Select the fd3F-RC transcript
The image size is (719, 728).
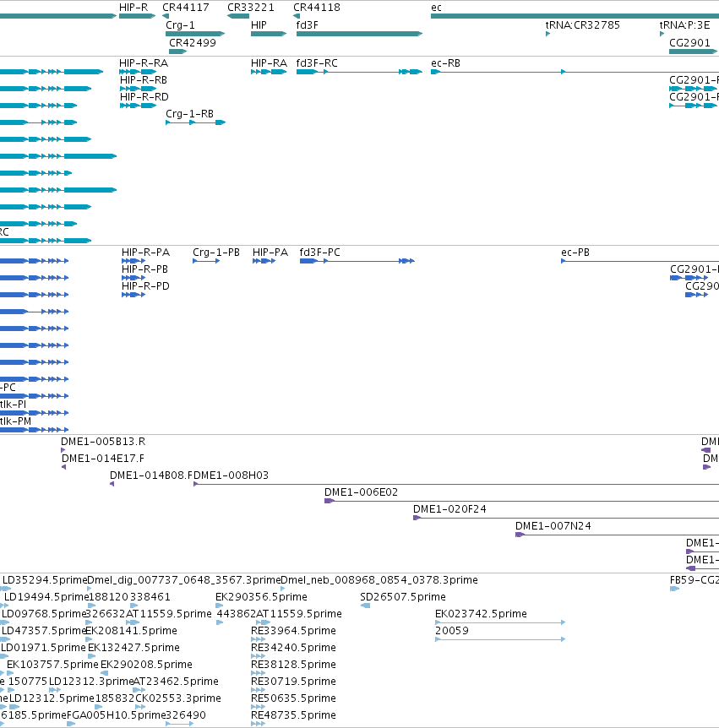pyautogui.click(x=360, y=72)
